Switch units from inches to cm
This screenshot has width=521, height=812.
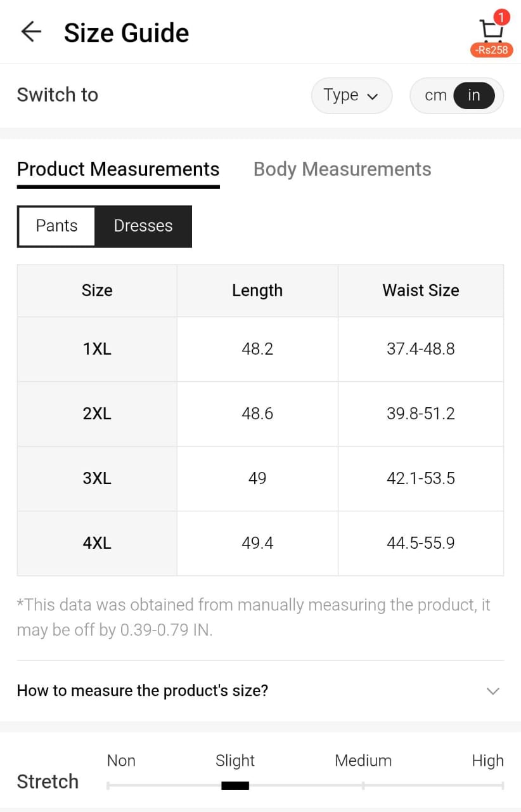tap(435, 95)
